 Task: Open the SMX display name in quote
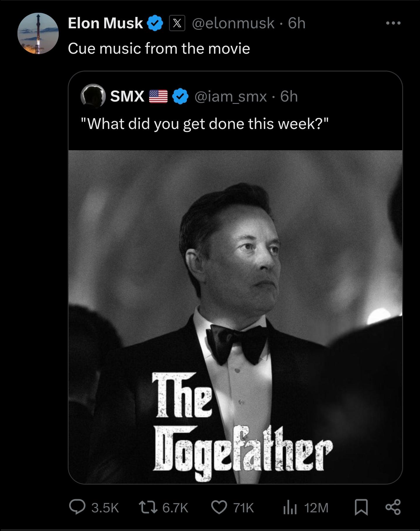[127, 96]
